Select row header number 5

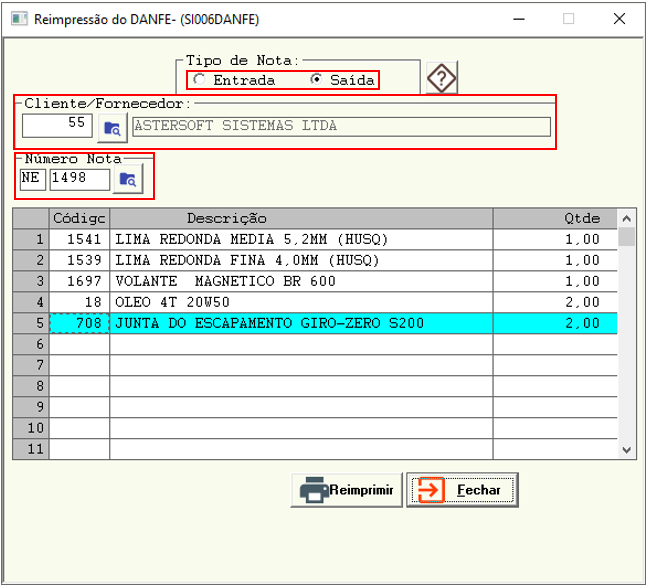click(x=31, y=323)
